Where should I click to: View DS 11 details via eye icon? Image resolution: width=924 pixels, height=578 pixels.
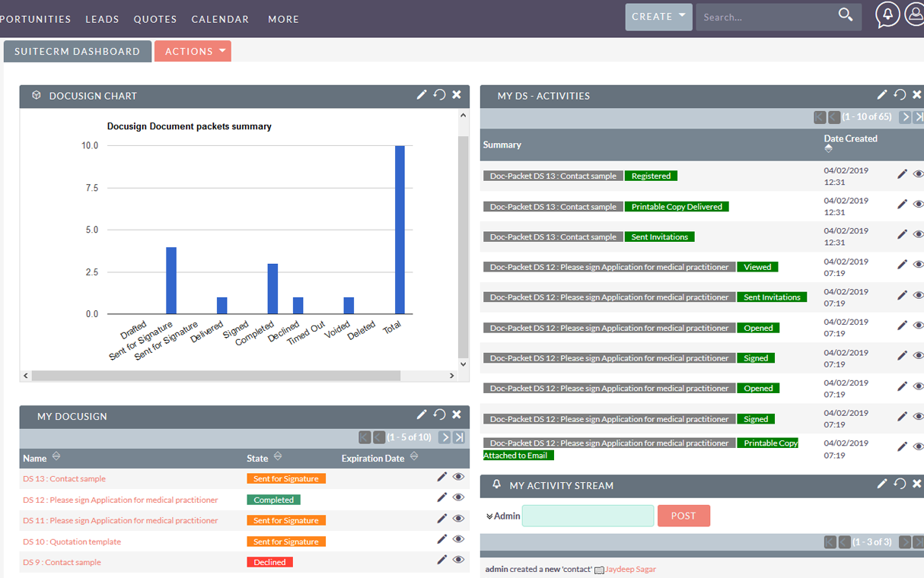458,519
